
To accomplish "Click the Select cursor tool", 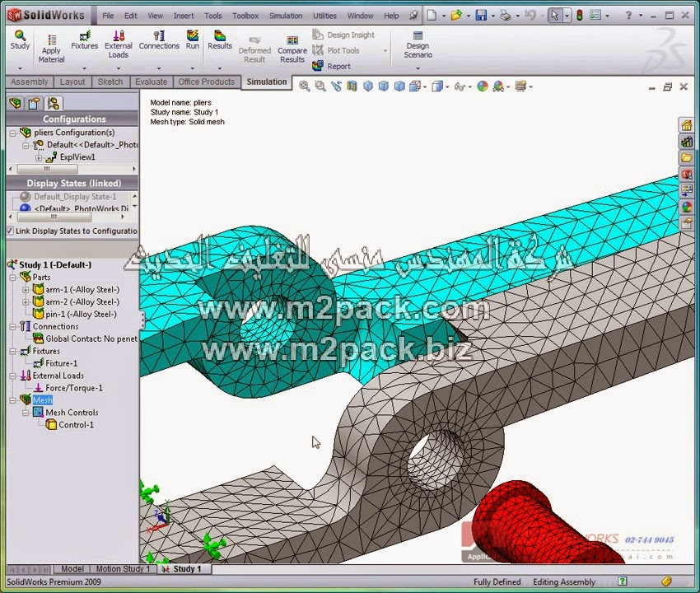I will pos(554,16).
